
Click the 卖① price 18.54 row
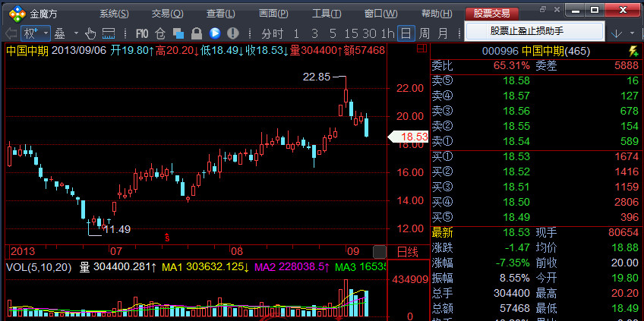pos(535,142)
